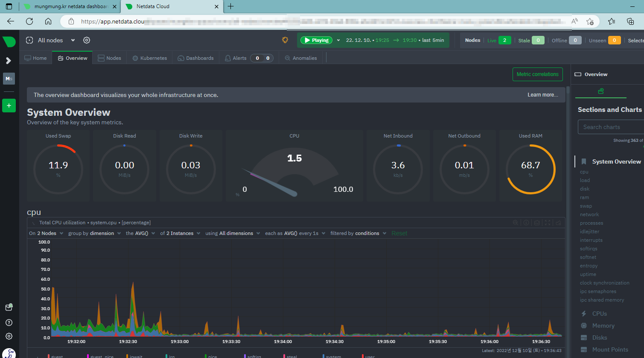Click the add-to-dashboard icon on the CPU chart

(x=558, y=223)
